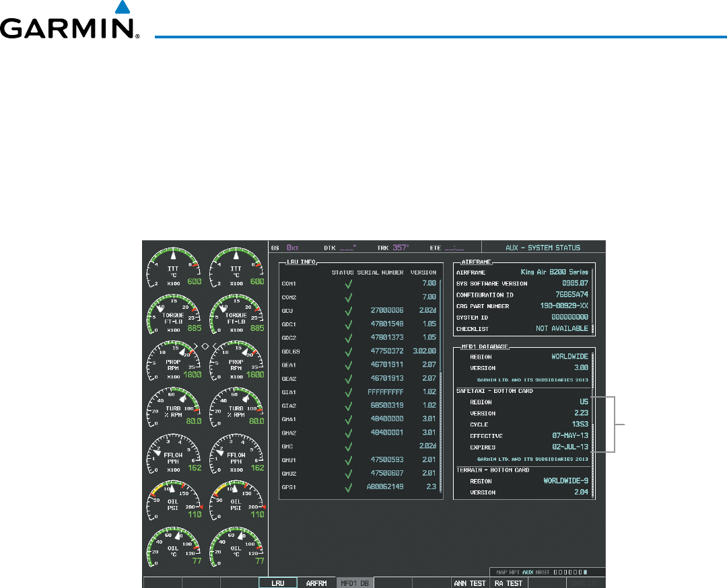Click the MFD1 DATABASE scrollbar
This screenshot has height=588, width=727.
coord(592,425)
